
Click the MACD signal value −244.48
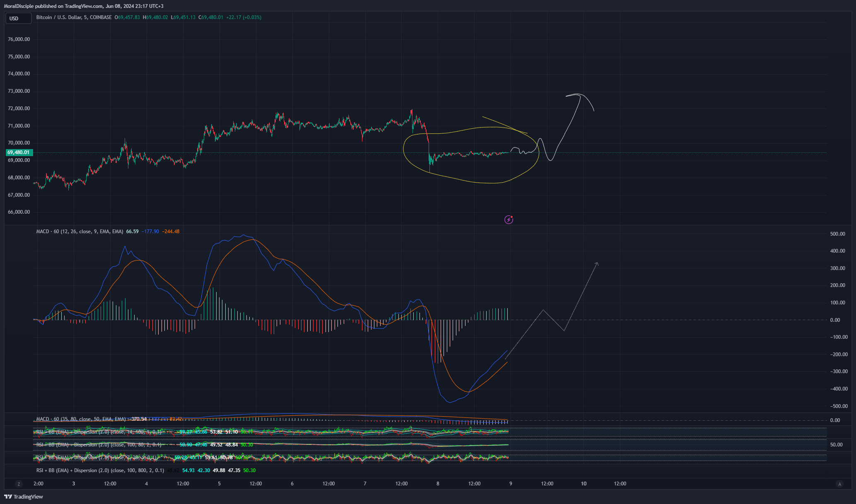[171, 232]
